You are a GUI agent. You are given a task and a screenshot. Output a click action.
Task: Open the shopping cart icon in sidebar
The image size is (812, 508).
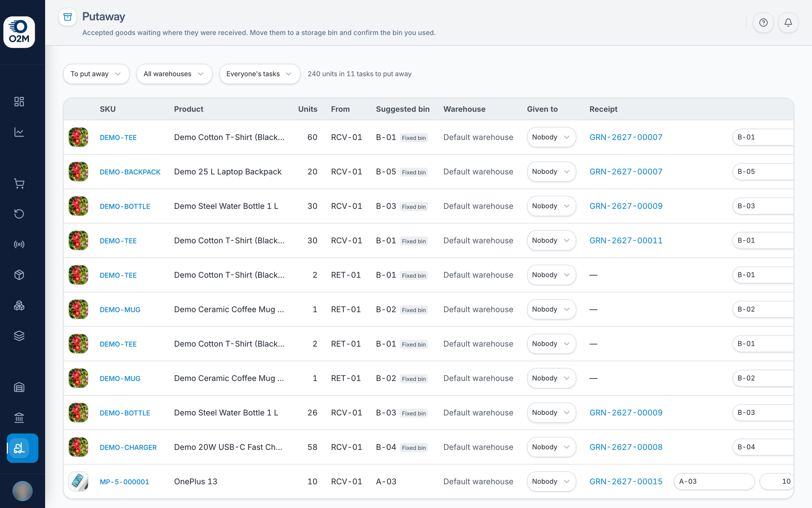(19, 183)
